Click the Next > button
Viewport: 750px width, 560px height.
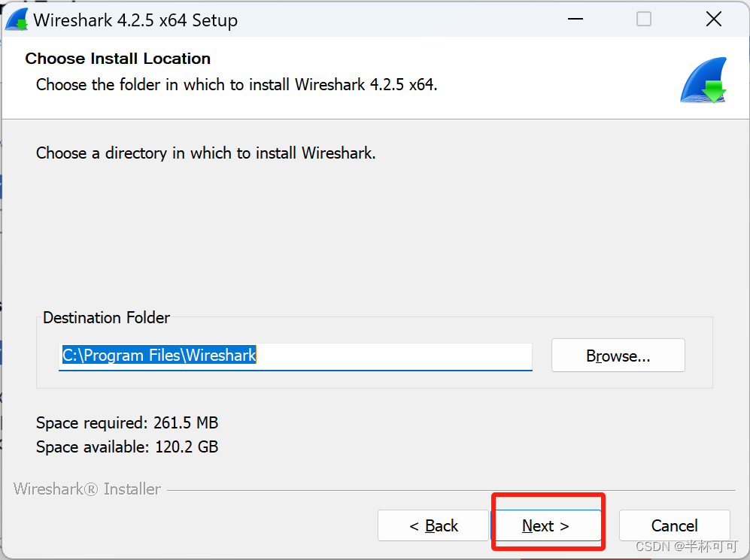(548, 525)
